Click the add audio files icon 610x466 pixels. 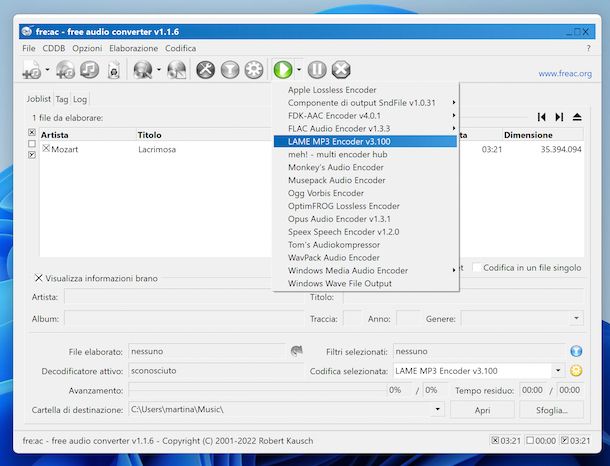(29, 70)
